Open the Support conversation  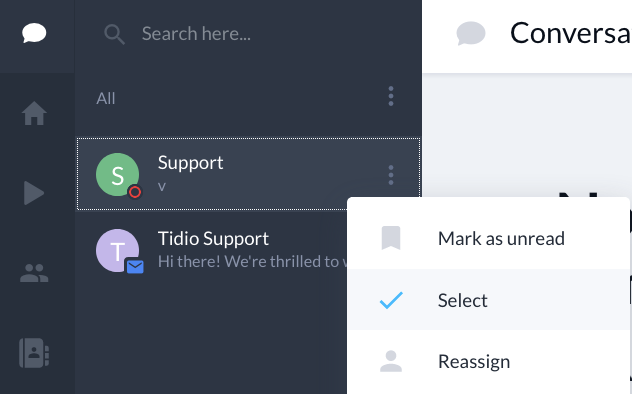click(248, 174)
